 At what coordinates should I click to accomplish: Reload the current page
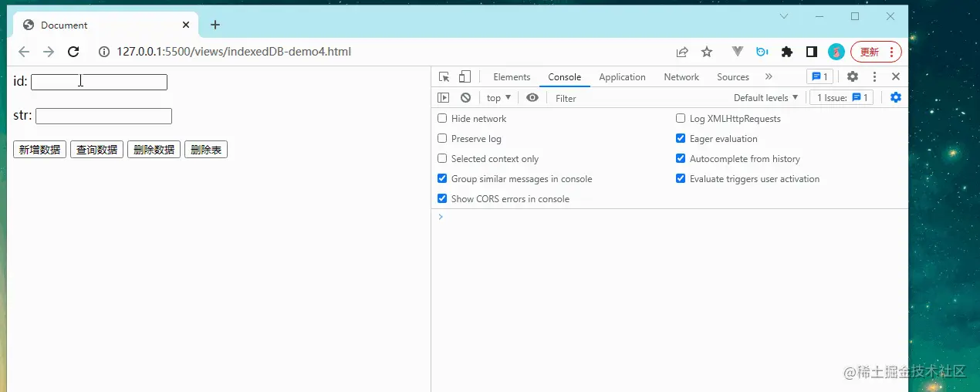[x=73, y=52]
